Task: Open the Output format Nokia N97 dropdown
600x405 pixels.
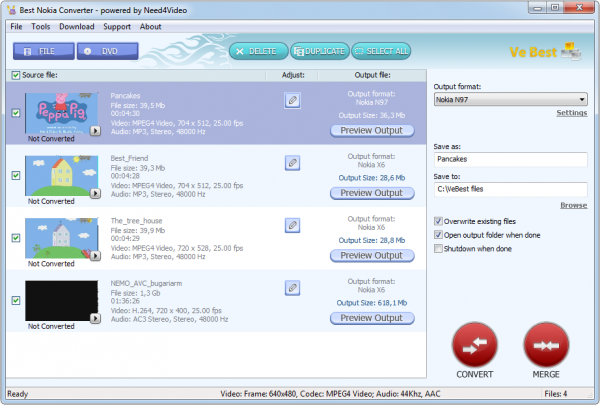Action: click(x=510, y=100)
